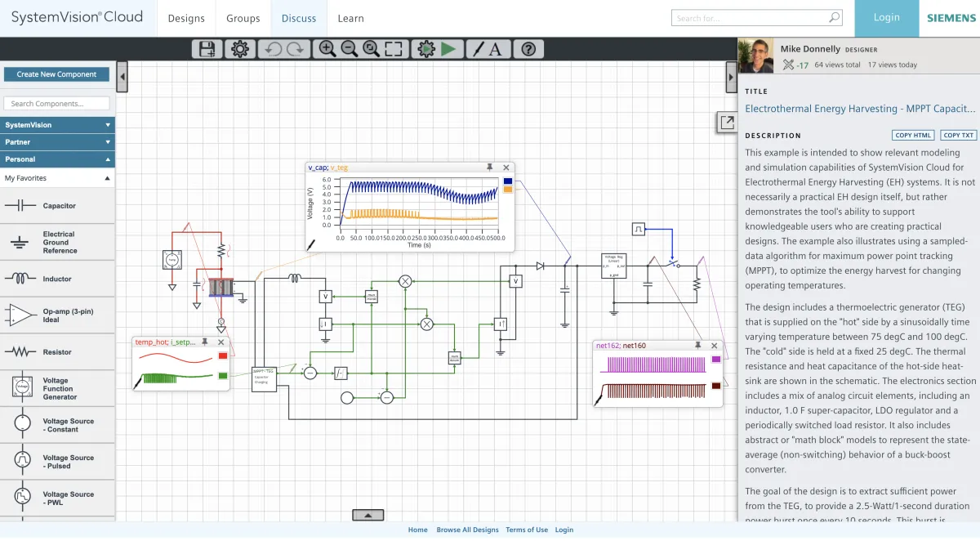Open Mike Donnelly's designer profile
This screenshot has width=980, height=541.
810,49
